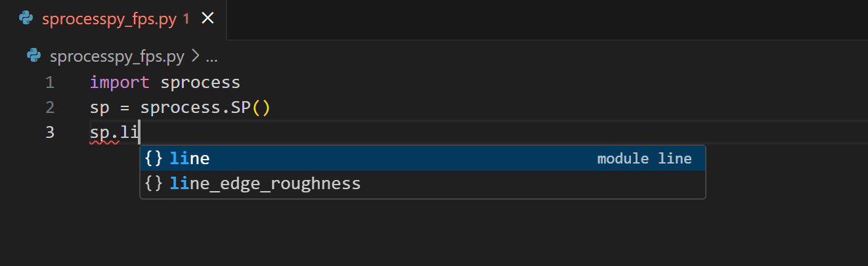Close the sprocesspy_fps.py tab
The width and height of the screenshot is (868, 266).
click(x=207, y=18)
